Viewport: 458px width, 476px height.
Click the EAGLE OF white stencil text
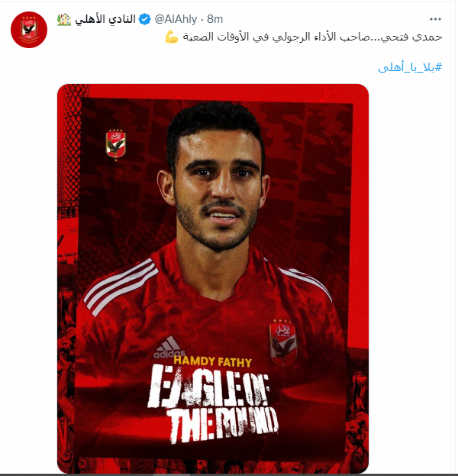[208, 386]
